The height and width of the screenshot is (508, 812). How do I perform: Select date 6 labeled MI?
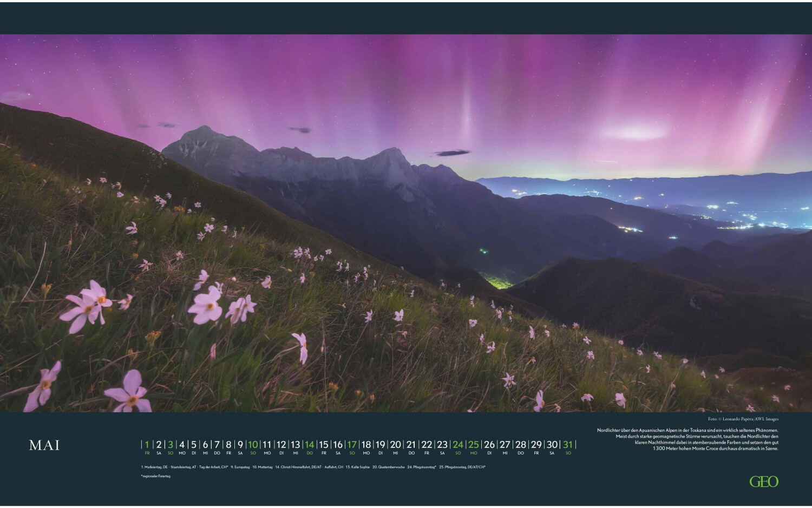click(x=205, y=445)
